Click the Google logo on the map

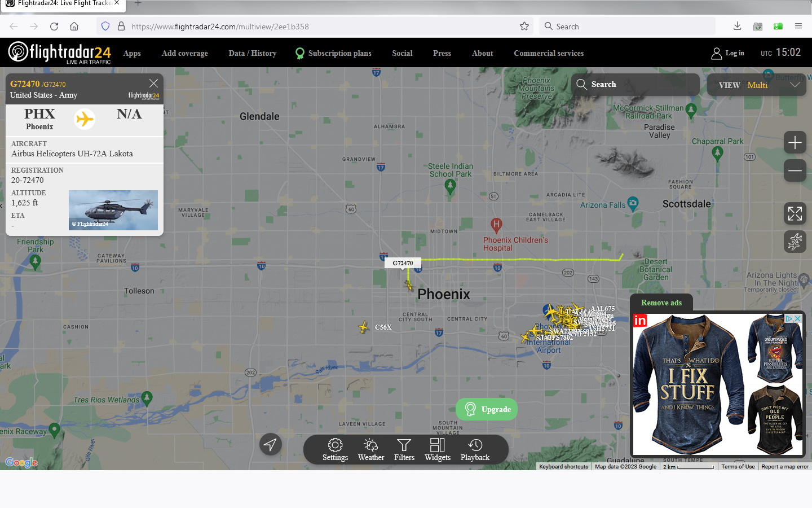pos(21,463)
